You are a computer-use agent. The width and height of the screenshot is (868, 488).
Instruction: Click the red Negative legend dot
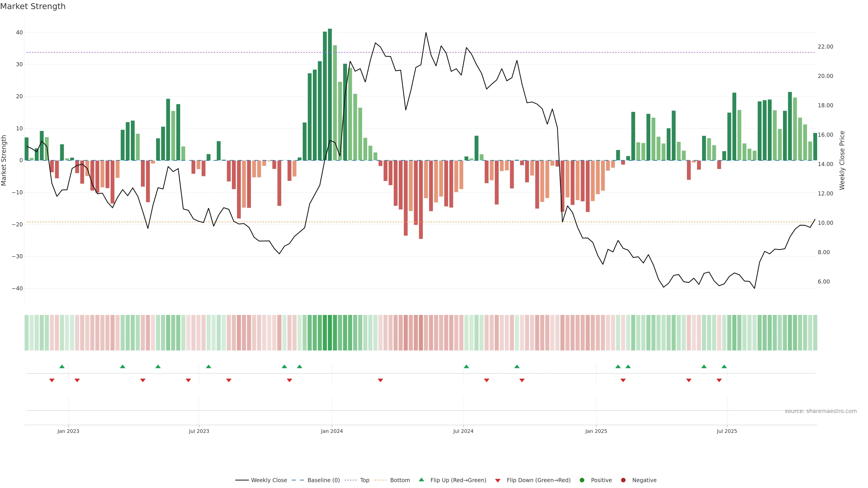coord(623,480)
